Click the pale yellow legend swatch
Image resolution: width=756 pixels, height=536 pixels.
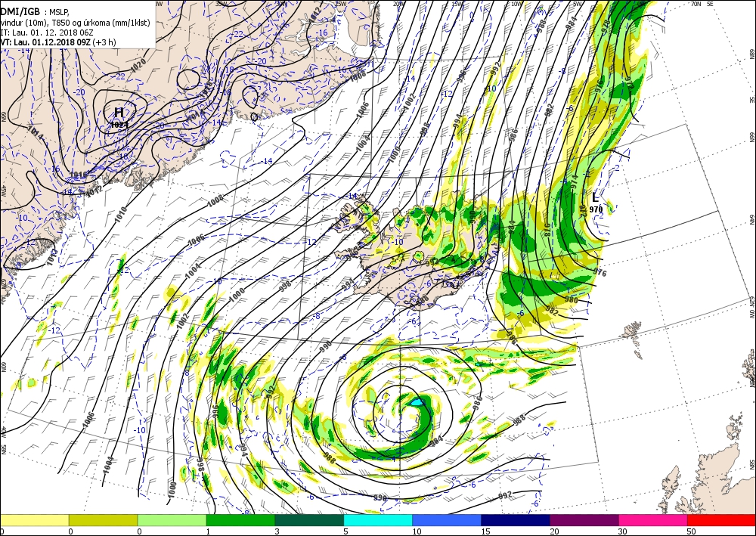35,520
